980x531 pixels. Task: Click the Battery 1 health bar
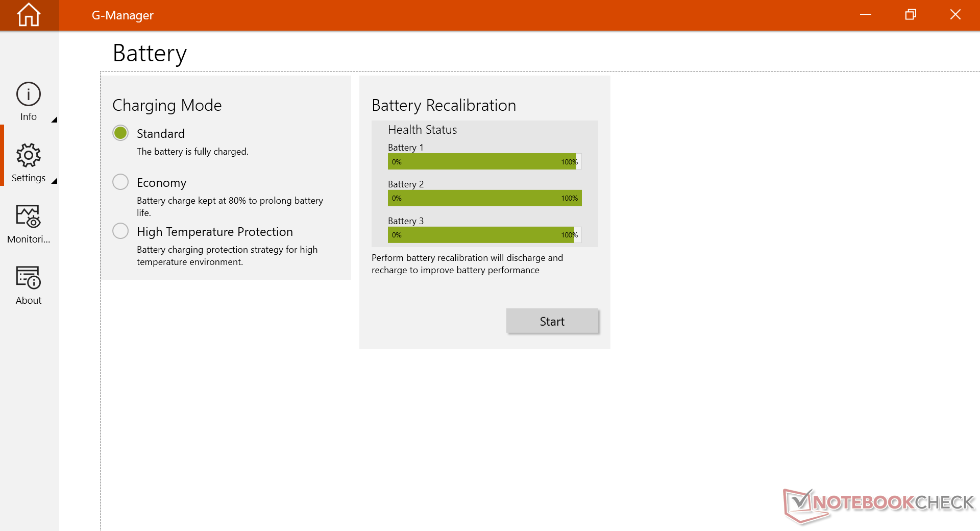[x=485, y=161]
